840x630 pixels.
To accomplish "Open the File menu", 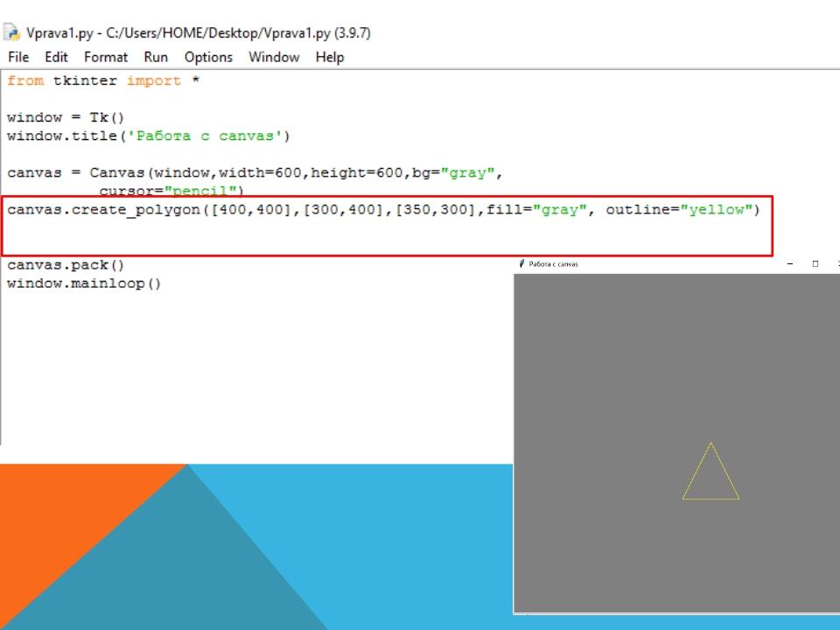I will (18, 57).
